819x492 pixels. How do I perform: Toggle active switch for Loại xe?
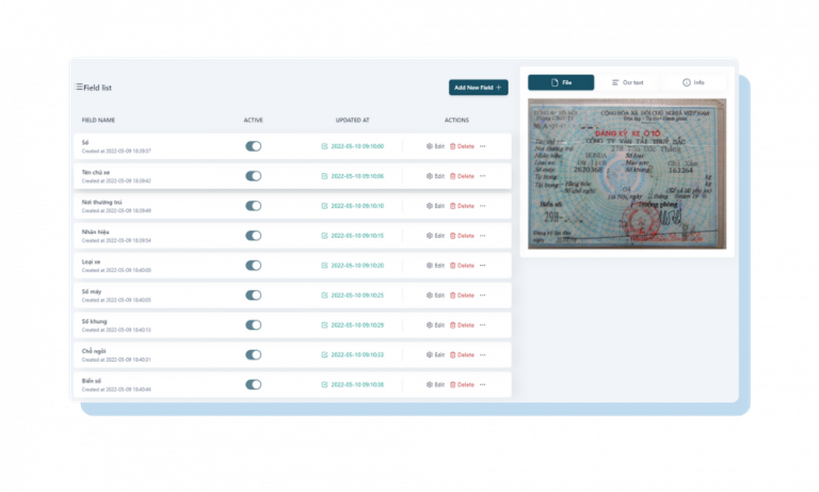coord(253,265)
